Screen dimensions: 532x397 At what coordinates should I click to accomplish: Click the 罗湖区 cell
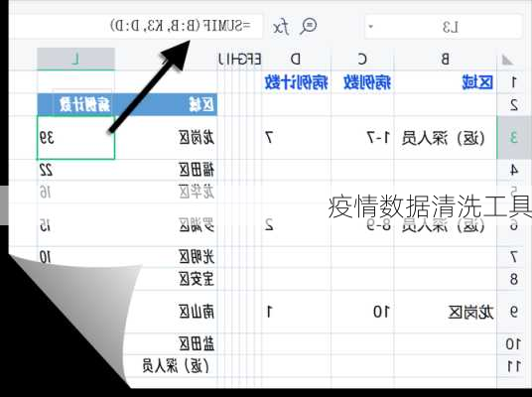coord(167,224)
